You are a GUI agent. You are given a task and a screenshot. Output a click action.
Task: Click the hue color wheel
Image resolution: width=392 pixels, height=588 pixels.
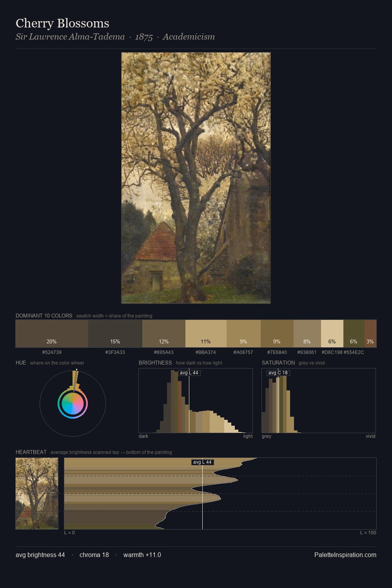[73, 403]
